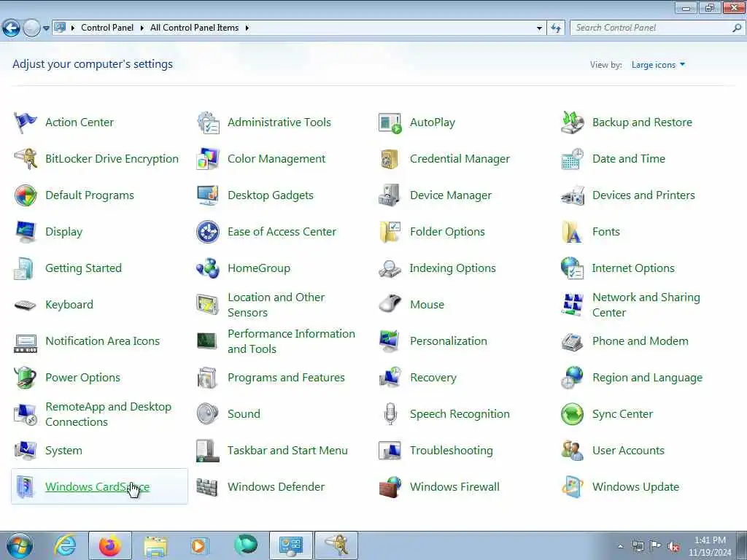Screen dimensions: 747x560
Task: Click the Control Panel breadcrumb segment
Action: tap(107, 28)
